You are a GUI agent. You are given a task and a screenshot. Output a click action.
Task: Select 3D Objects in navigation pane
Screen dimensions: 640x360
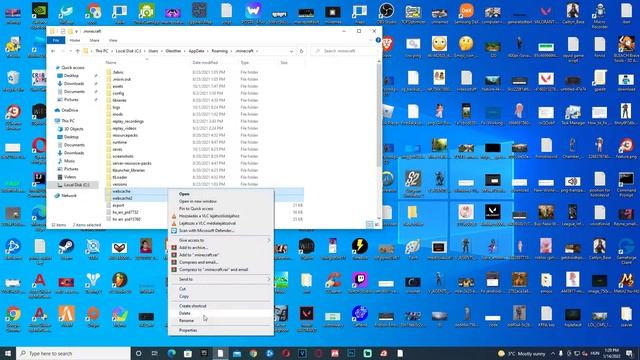73,129
